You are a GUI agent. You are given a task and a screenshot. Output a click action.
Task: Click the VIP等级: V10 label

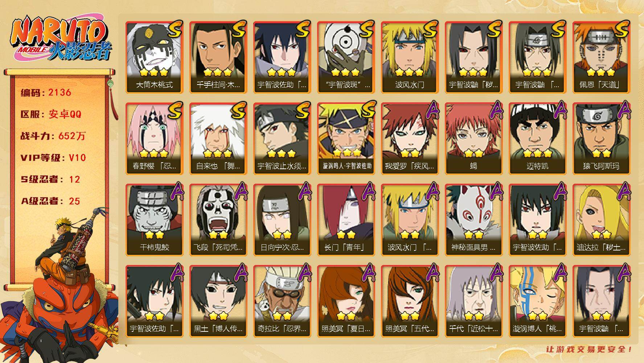53,158
